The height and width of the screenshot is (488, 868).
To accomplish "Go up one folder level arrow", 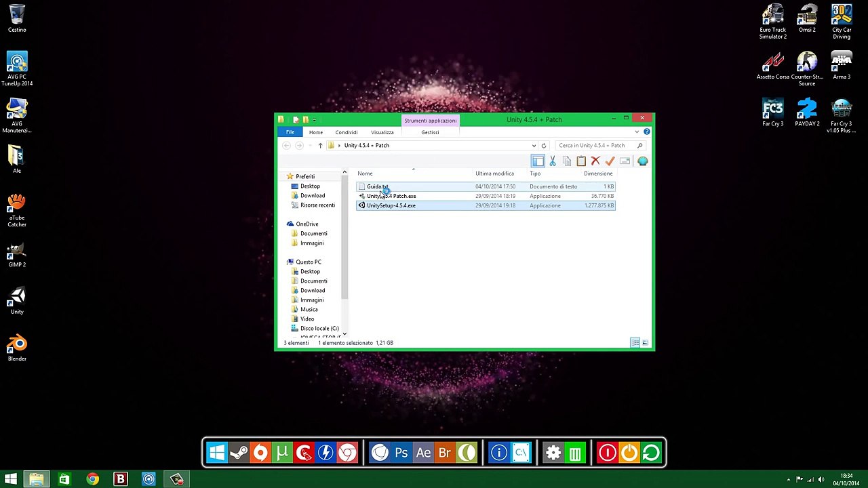I will (x=320, y=146).
